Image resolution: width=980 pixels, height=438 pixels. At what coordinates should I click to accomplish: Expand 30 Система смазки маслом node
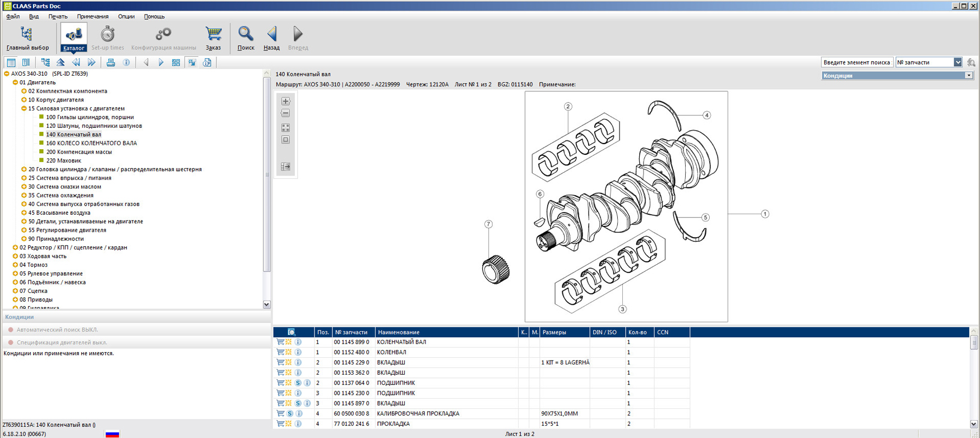coord(24,187)
